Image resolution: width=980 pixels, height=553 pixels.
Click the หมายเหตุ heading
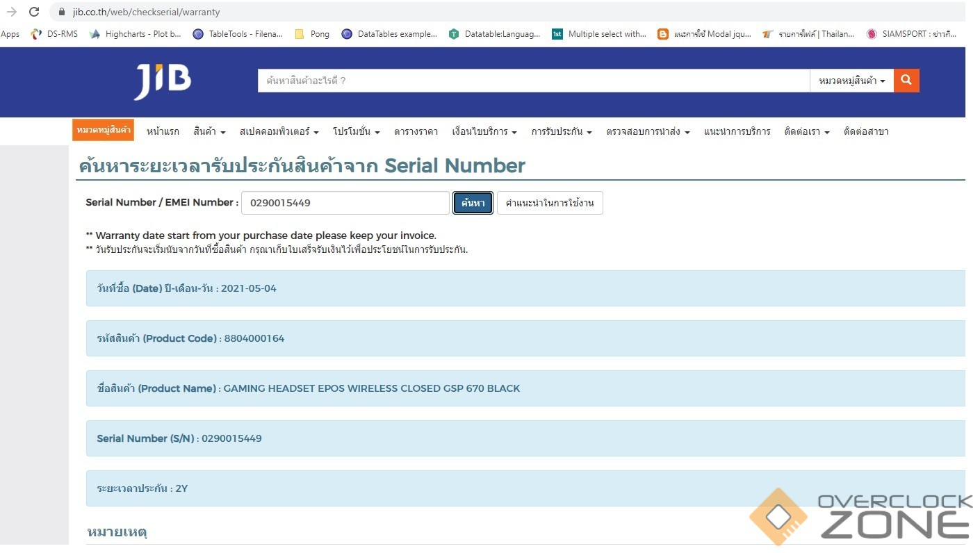(x=117, y=532)
